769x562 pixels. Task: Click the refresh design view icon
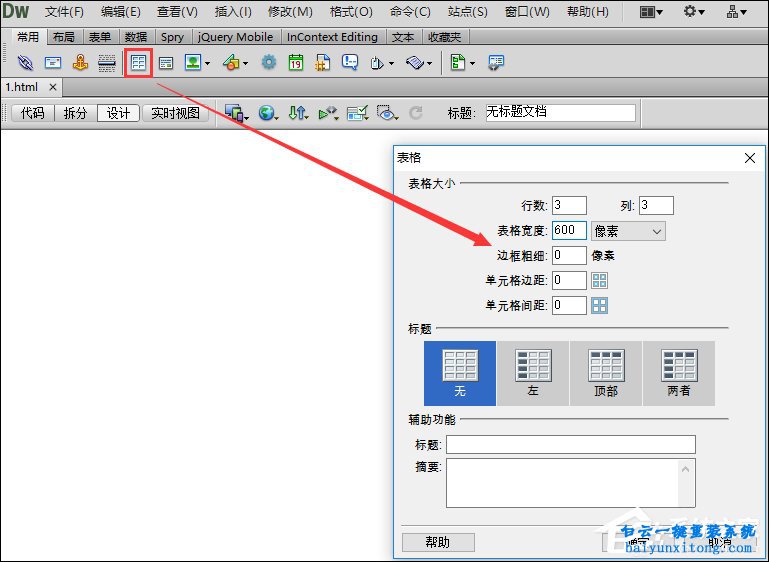coord(416,113)
